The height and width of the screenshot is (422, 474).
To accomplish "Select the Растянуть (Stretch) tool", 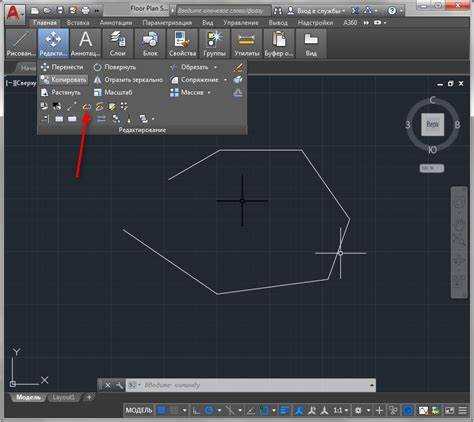I will [x=61, y=92].
